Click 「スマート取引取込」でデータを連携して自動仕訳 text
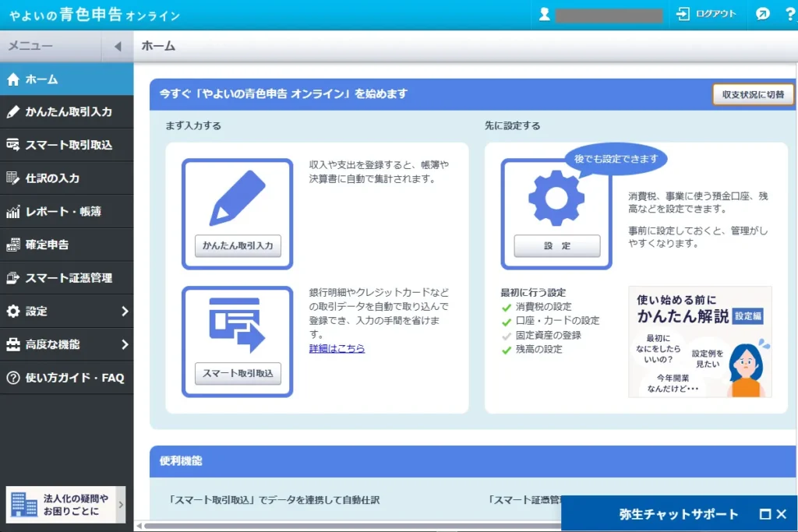Viewport: 798px width, 532px height. (x=274, y=500)
